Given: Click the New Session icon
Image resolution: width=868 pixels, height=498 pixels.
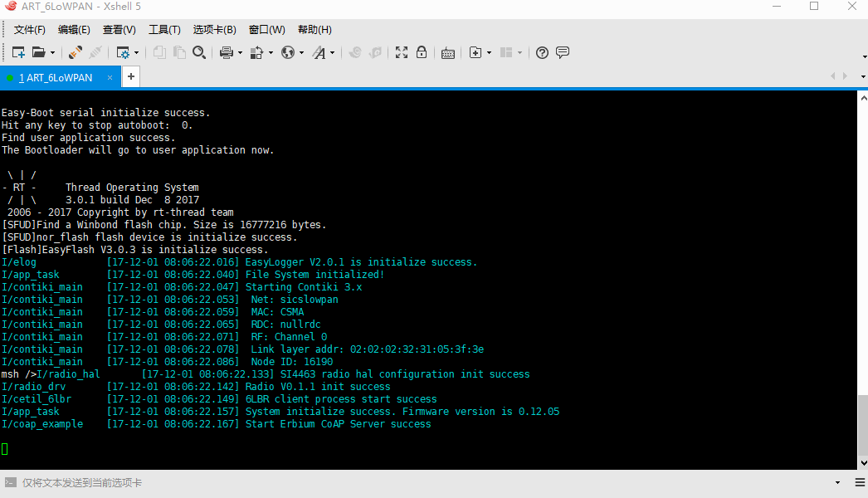Looking at the screenshot, I should 18,52.
